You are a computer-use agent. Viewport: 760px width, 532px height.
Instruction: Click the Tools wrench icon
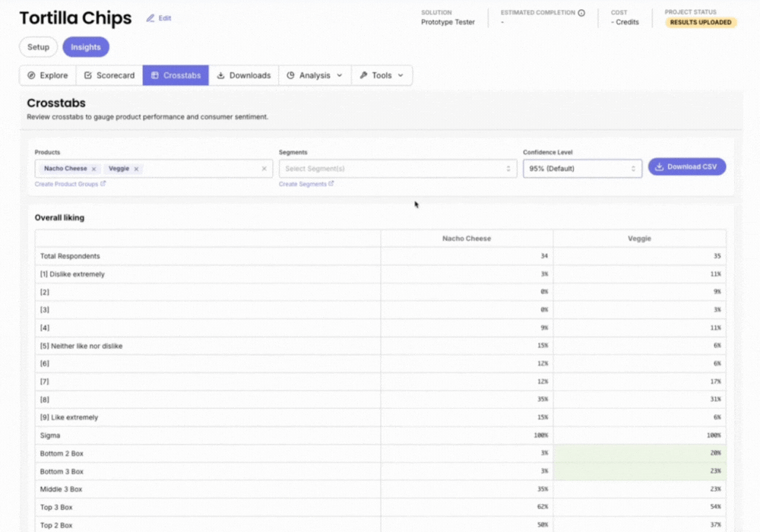363,75
